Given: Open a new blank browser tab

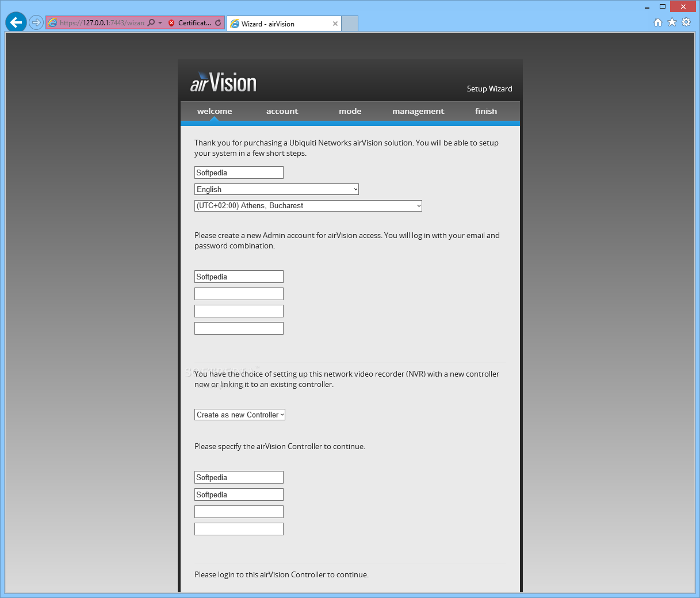Looking at the screenshot, I should point(350,24).
